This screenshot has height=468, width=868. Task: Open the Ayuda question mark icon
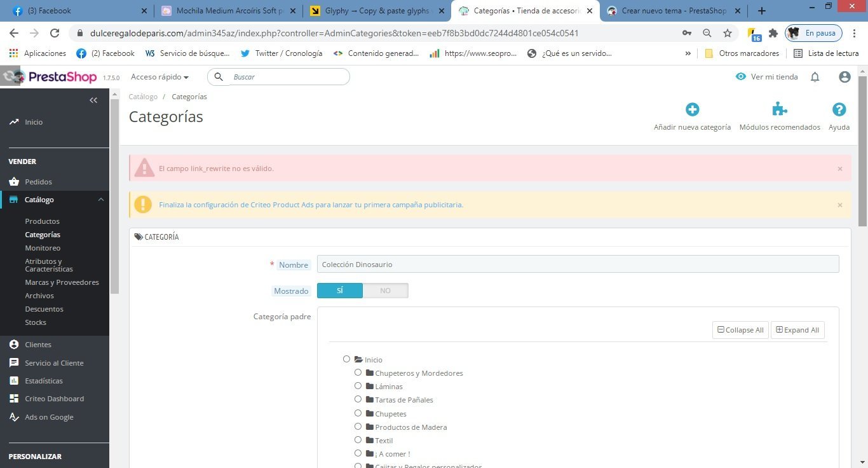pyautogui.click(x=839, y=110)
